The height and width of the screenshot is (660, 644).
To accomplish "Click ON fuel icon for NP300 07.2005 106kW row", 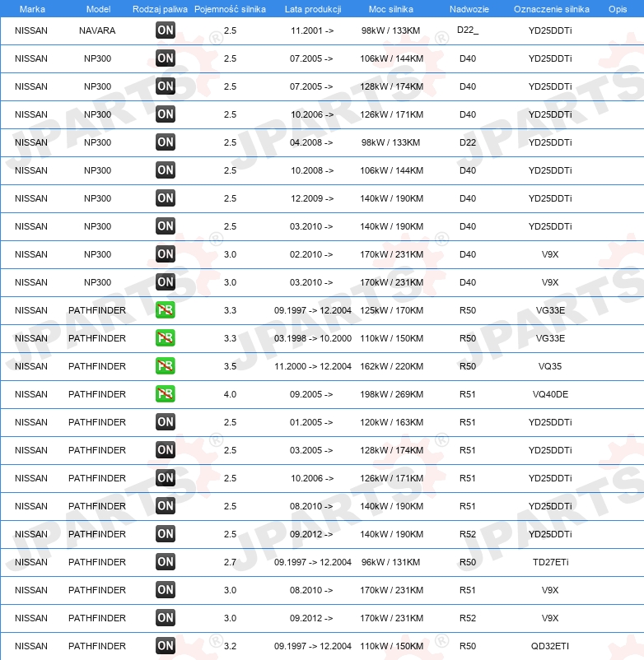I will (x=165, y=58).
